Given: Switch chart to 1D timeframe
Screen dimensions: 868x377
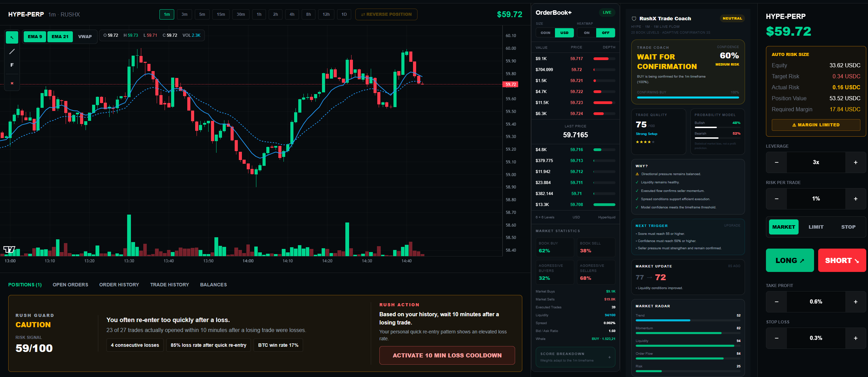Looking at the screenshot, I should [x=344, y=14].
